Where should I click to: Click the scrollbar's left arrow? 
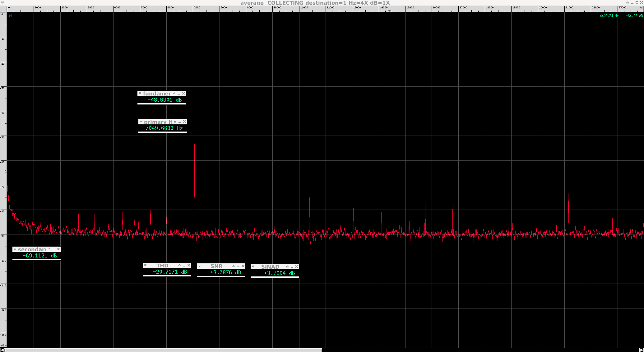tap(2, 350)
